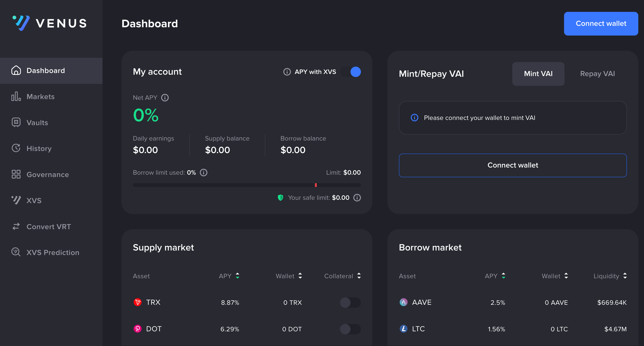Click the XVS token icon in sidebar
Image resolution: width=644 pixels, height=346 pixels.
16,200
